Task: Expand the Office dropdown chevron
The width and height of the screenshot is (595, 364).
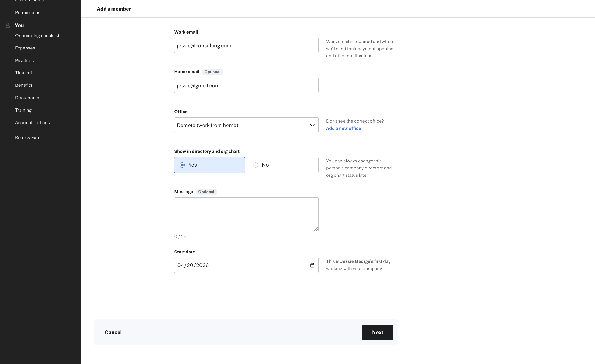Action: pos(312,125)
